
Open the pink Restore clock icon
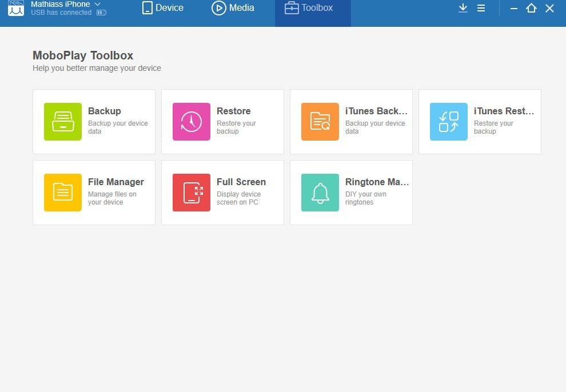(x=192, y=122)
